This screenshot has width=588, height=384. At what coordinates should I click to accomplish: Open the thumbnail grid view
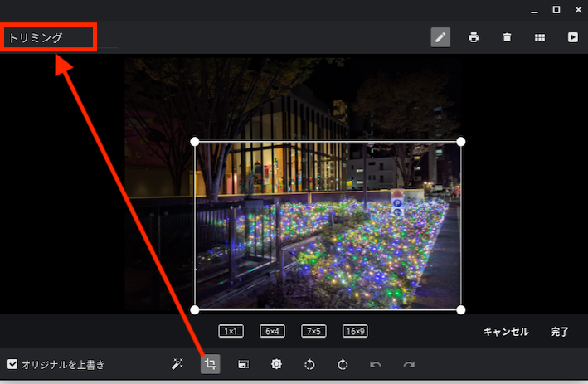[x=540, y=37]
